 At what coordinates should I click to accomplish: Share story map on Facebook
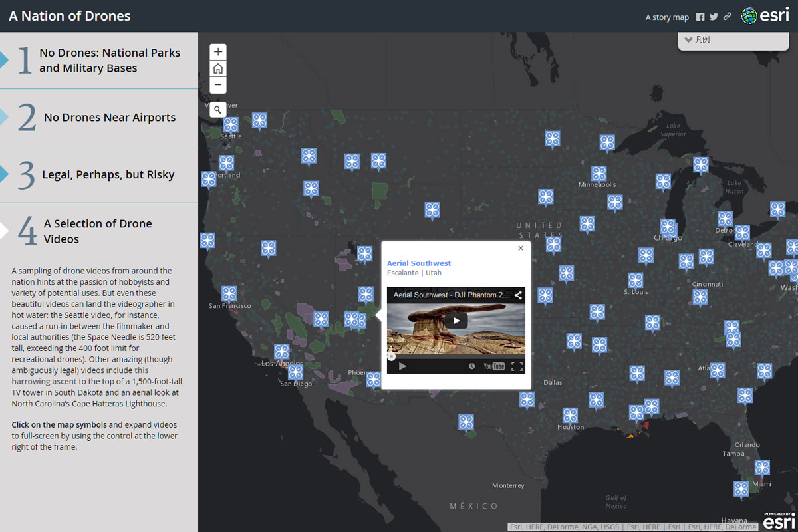700,17
